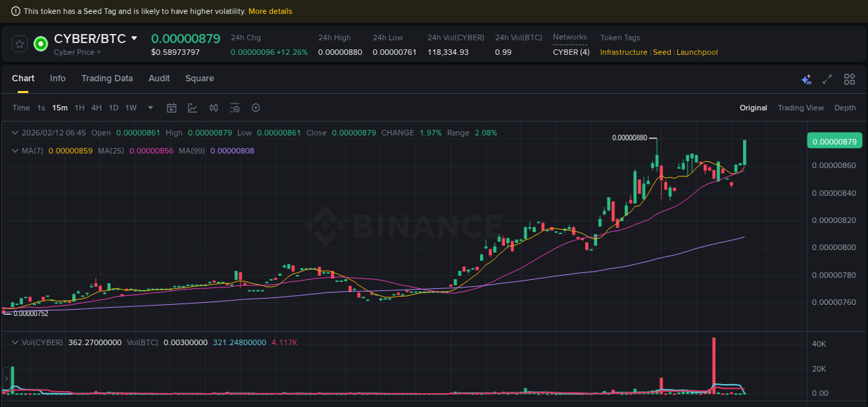Open chart settings via the hexagon icon
868x407 pixels.
click(256, 108)
